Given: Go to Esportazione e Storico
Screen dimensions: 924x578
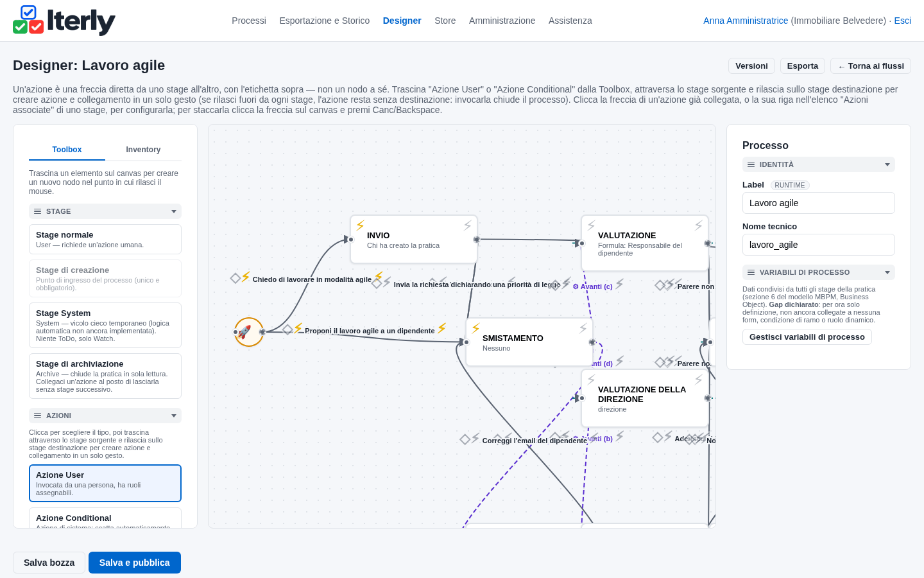Looking at the screenshot, I should pyautogui.click(x=325, y=21).
